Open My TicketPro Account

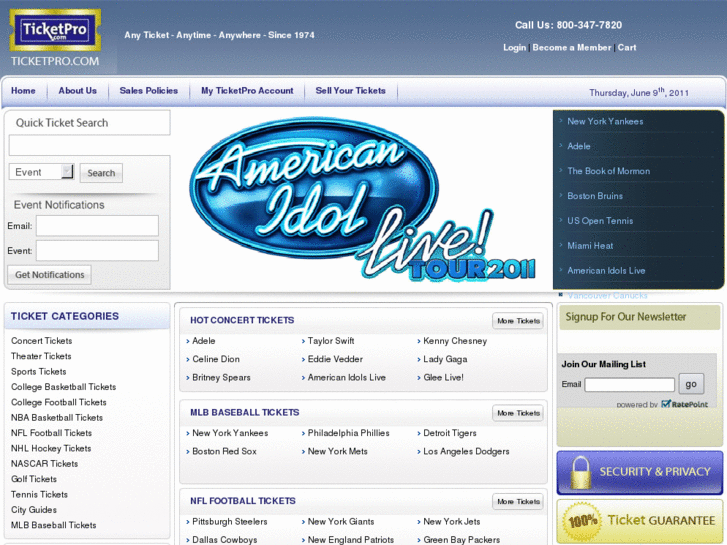pyautogui.click(x=247, y=91)
